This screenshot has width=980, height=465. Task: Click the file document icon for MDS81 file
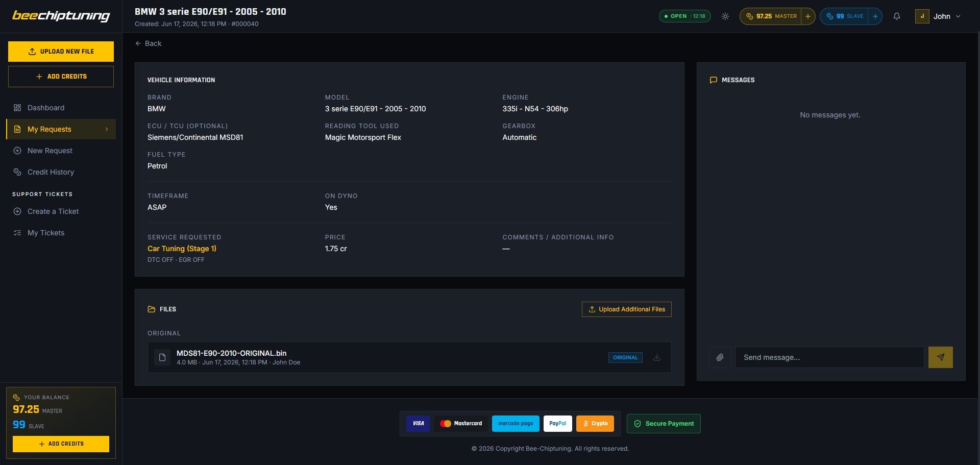(162, 357)
